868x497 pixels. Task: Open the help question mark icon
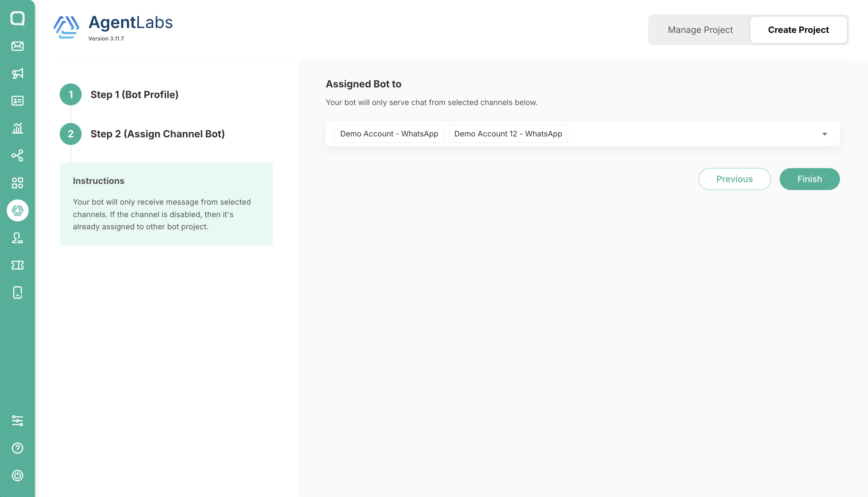click(x=17, y=448)
